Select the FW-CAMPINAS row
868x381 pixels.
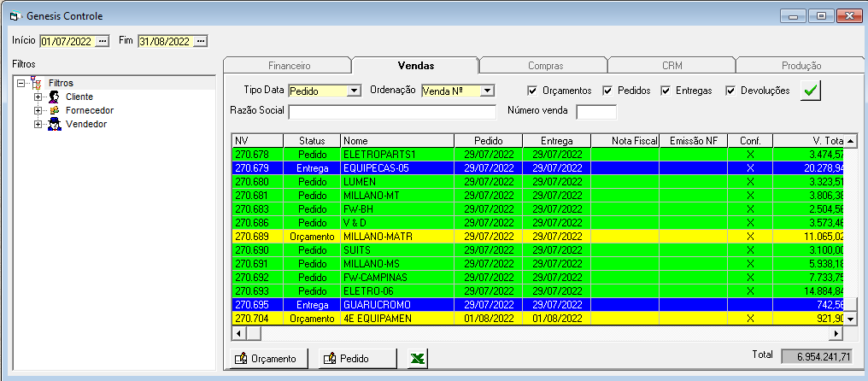point(537,278)
